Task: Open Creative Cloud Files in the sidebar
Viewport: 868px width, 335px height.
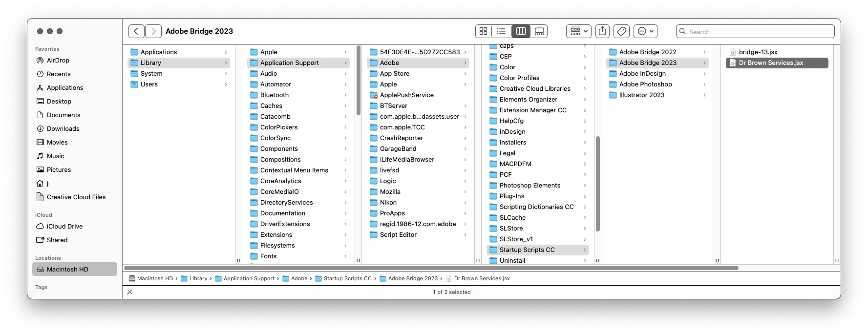Action: (75, 197)
